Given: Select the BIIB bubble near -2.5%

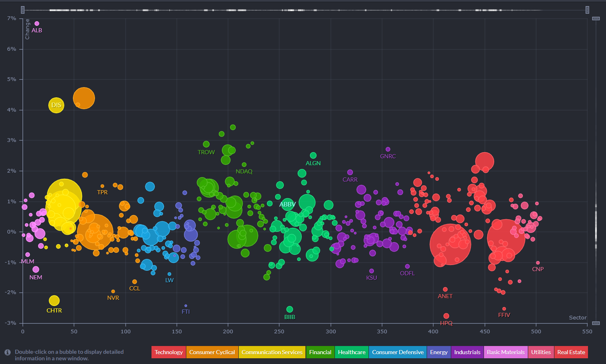Looking at the screenshot, I should (x=289, y=309).
